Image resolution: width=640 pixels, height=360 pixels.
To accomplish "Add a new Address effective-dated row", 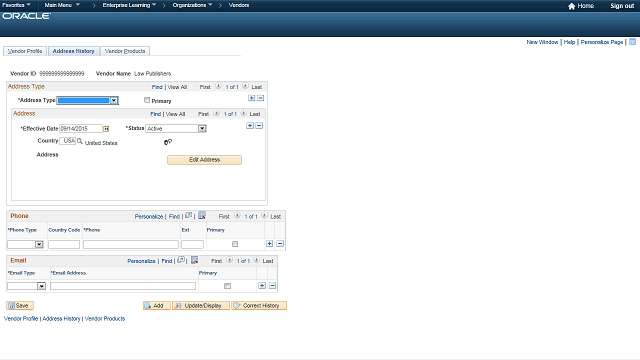I will pos(250,126).
